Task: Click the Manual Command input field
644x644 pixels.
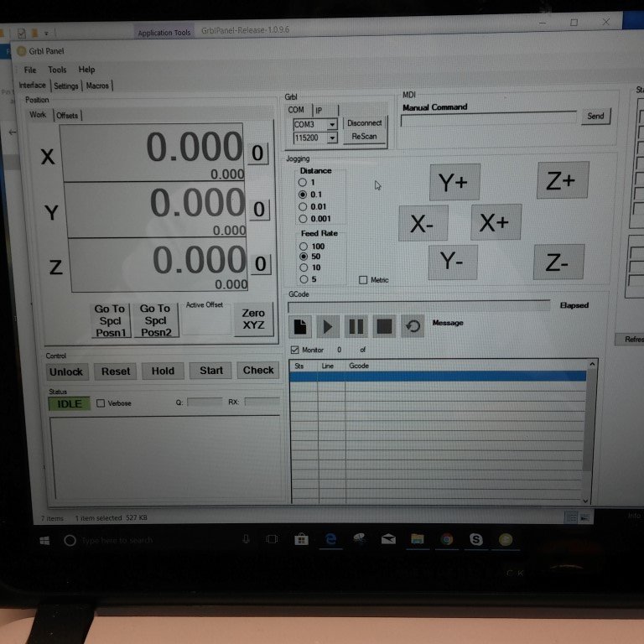Action: (488, 119)
